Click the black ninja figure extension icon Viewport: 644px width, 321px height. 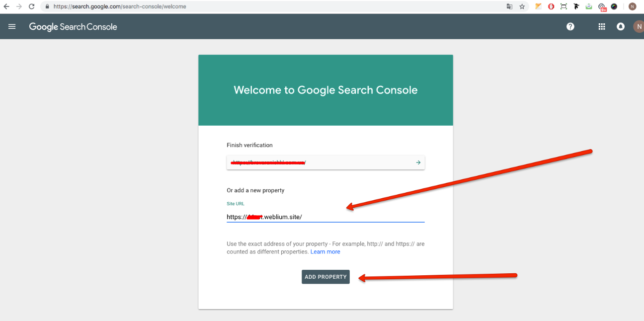coord(576,6)
